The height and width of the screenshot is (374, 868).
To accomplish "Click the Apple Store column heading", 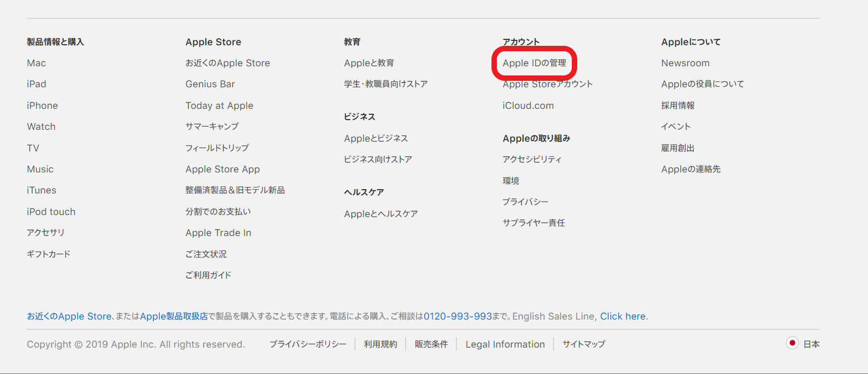I will click(214, 42).
